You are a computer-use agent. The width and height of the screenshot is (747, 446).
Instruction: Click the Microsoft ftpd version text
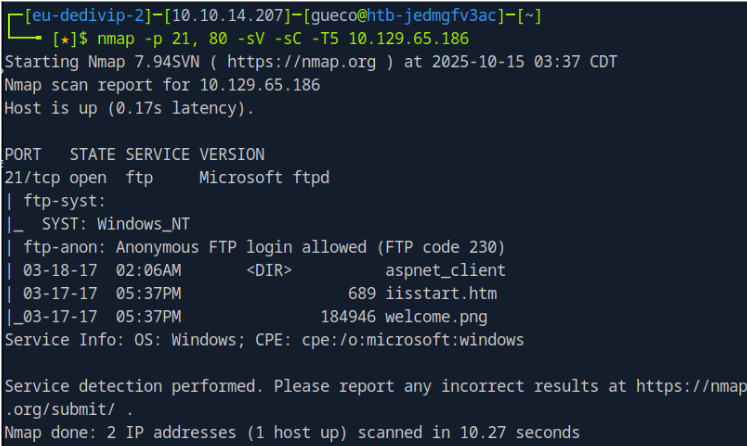point(264,177)
